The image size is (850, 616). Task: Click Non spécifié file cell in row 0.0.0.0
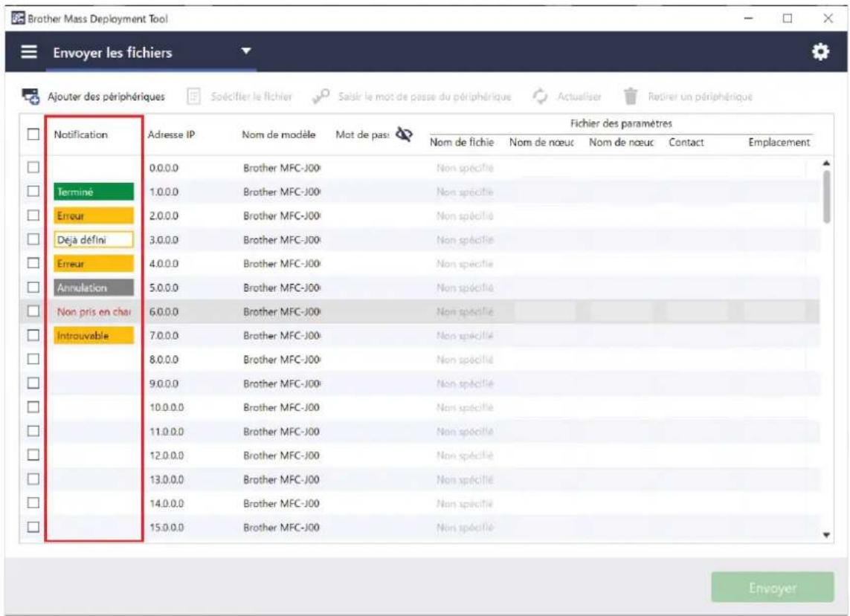(x=465, y=168)
